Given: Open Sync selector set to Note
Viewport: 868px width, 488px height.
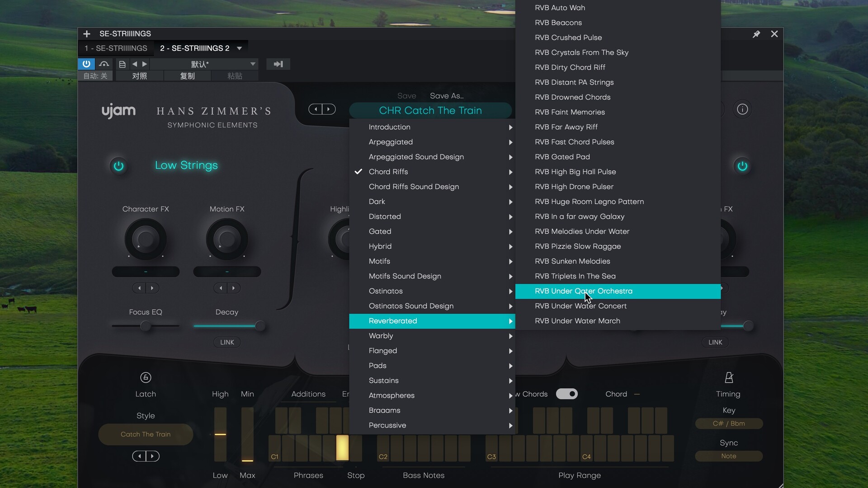Looking at the screenshot, I should [729, 456].
